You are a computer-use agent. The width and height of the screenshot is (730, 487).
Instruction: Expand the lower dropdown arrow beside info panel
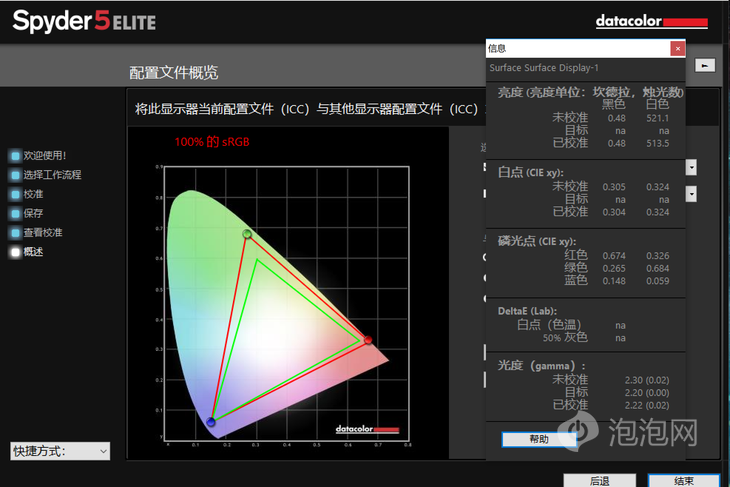click(691, 194)
